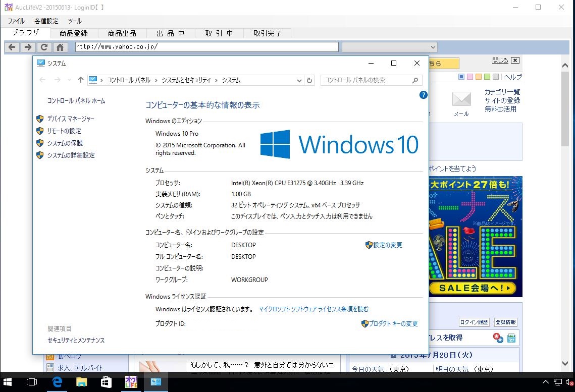Click 閉じる link on Yahoo page

tap(500, 61)
